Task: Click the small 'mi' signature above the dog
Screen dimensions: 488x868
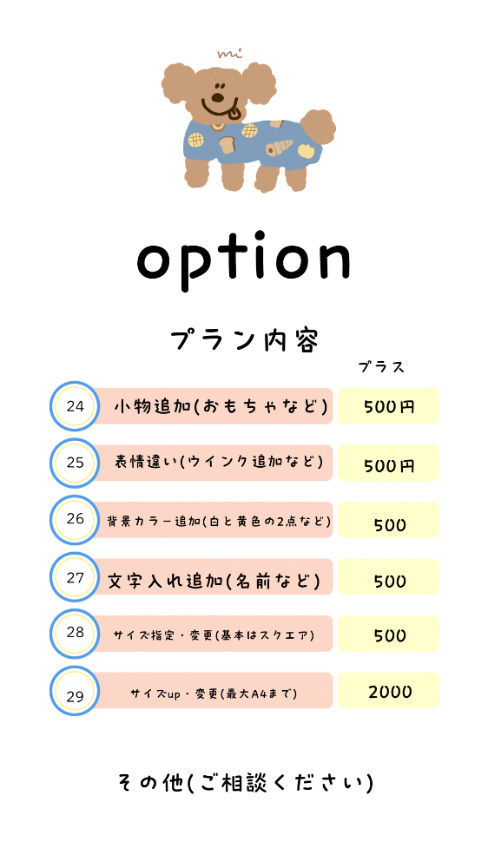Action: [x=230, y=54]
